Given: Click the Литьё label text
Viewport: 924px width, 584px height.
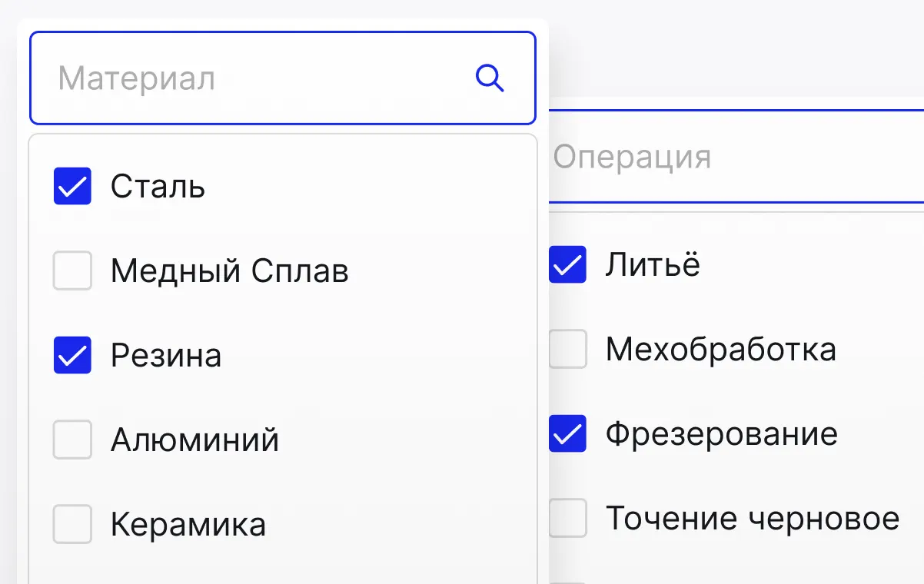Looking at the screenshot, I should 653,264.
